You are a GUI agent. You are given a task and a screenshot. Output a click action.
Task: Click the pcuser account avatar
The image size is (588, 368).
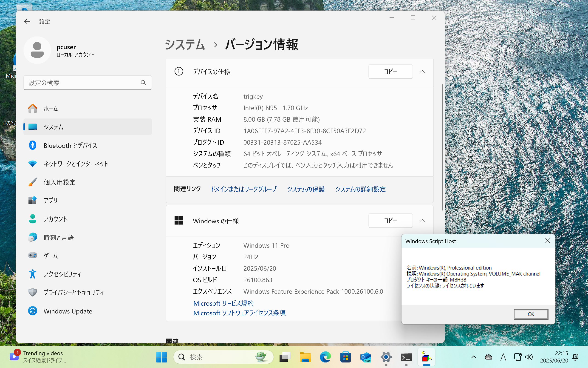tap(37, 50)
